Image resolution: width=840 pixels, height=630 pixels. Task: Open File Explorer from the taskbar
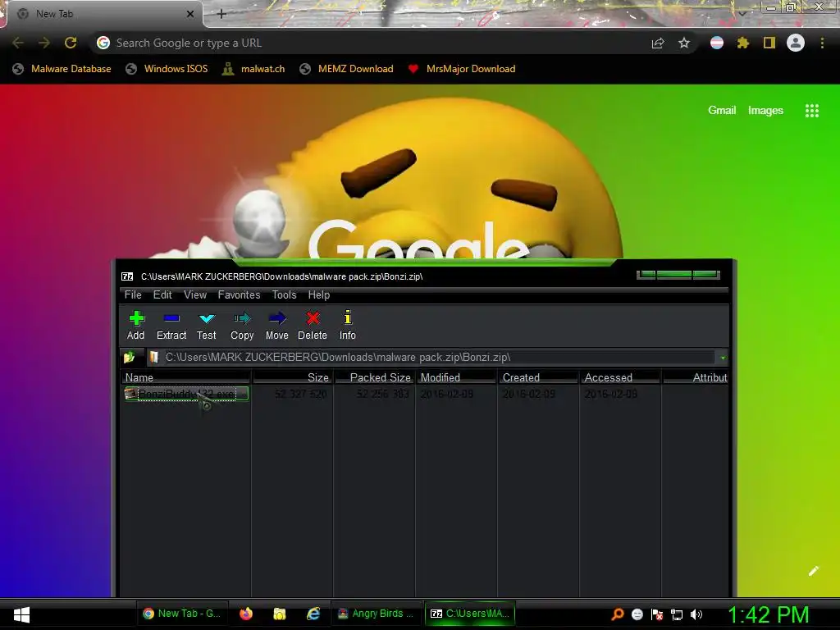click(x=280, y=614)
